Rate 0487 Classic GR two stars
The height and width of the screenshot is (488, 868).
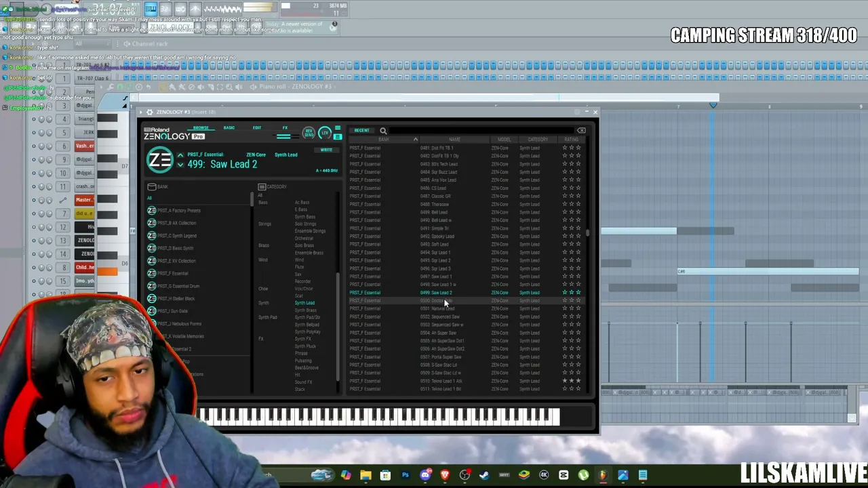click(x=572, y=196)
